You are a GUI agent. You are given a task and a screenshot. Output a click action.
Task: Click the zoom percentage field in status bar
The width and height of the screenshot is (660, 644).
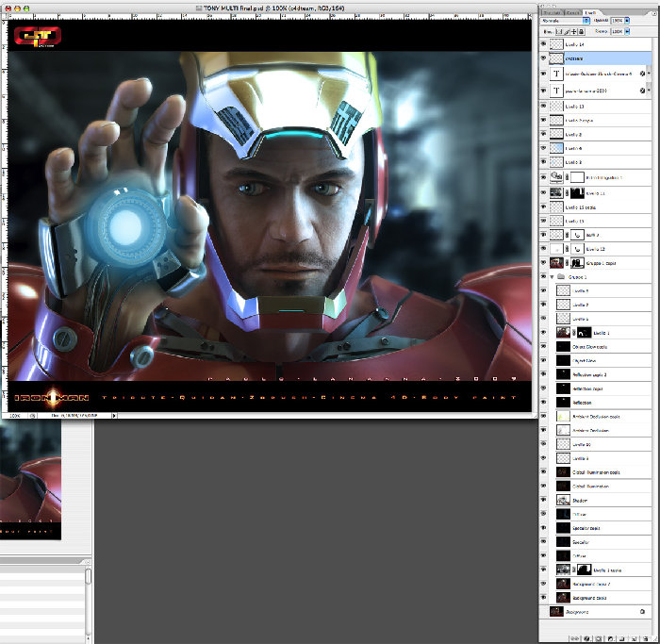[15, 416]
